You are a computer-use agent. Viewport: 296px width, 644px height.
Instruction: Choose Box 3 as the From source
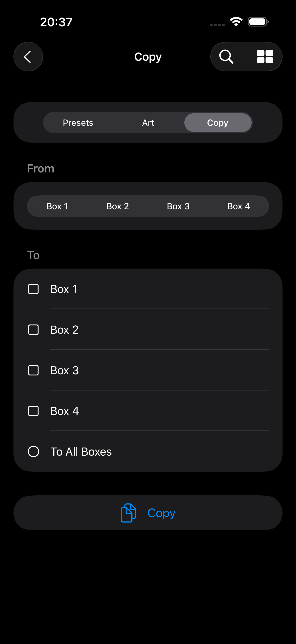(x=178, y=206)
